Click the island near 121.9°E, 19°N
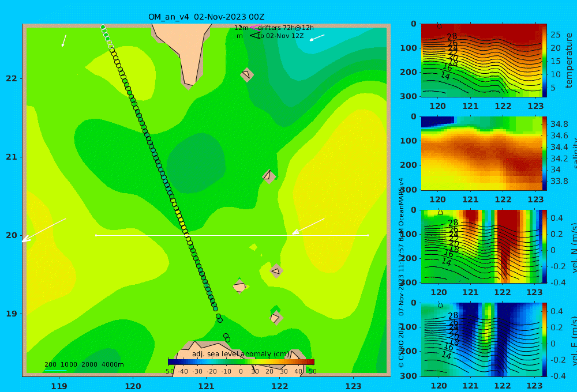The height and width of the screenshot is (392, 577). [x=276, y=318]
